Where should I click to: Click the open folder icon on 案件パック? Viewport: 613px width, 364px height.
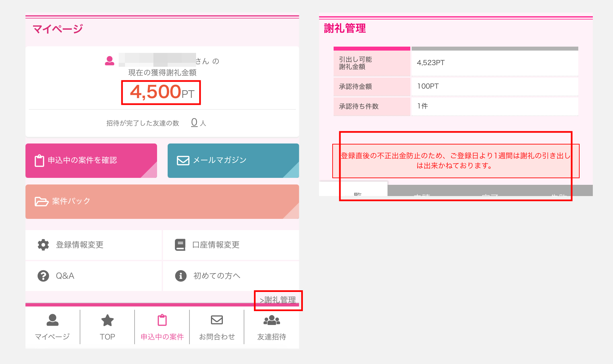coord(42,201)
